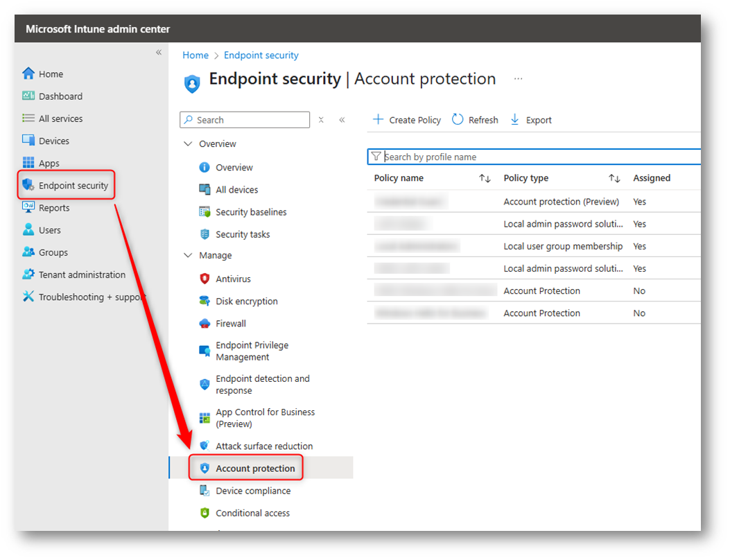This screenshot has height=560, width=730.
Task: Click the Troubleshooting + support tools icon
Action: (28, 297)
